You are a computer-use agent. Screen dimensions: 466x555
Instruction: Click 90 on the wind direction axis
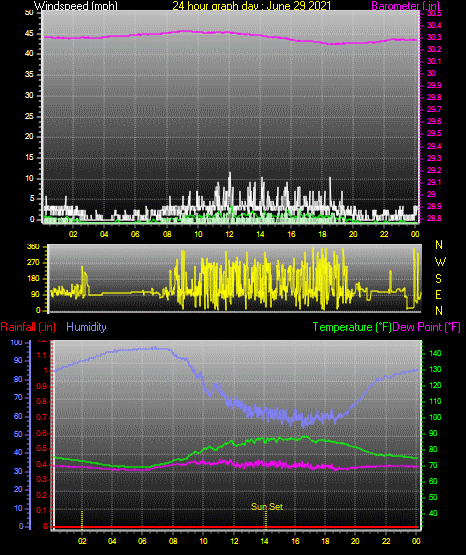(x=35, y=294)
